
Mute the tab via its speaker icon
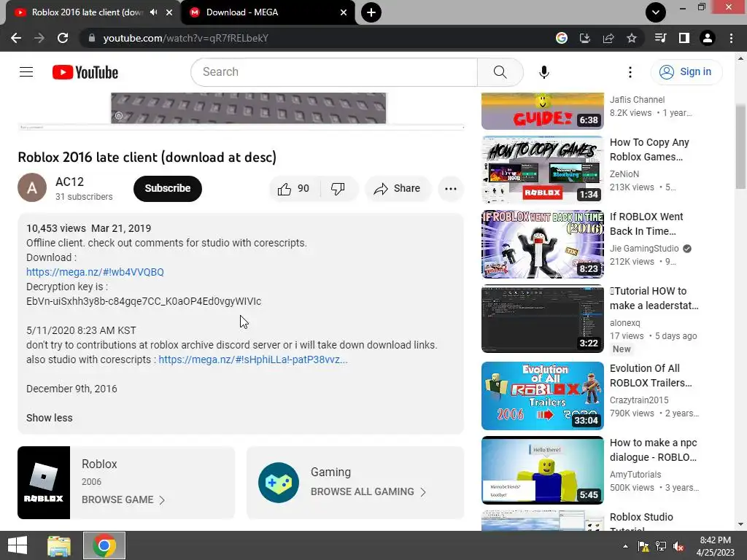[153, 12]
